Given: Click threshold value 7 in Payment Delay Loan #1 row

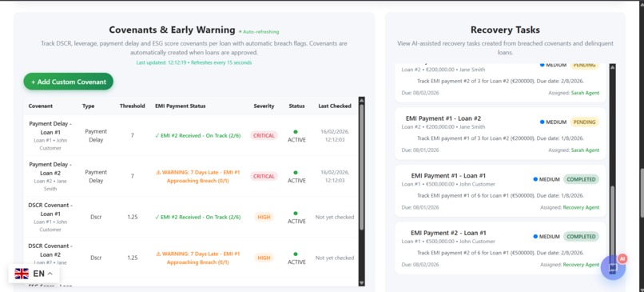Looking at the screenshot, I should click(x=133, y=135).
